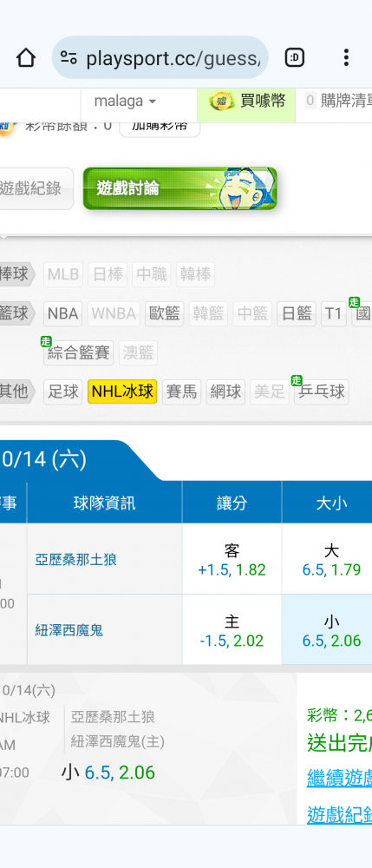
Task: Click the 大小 column header
Action: (x=331, y=503)
